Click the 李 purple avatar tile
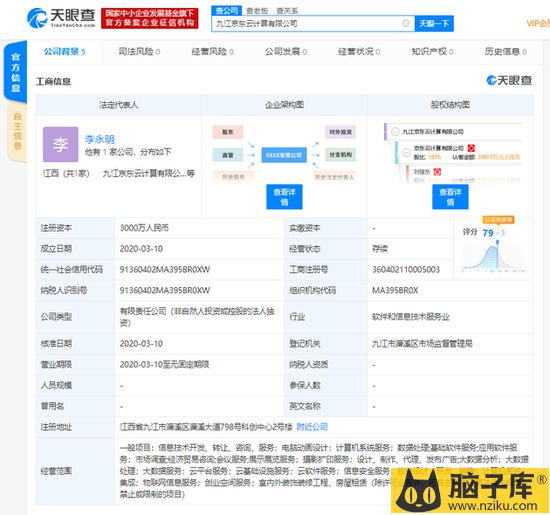Viewport: 550px width, 515px height. tap(60, 145)
